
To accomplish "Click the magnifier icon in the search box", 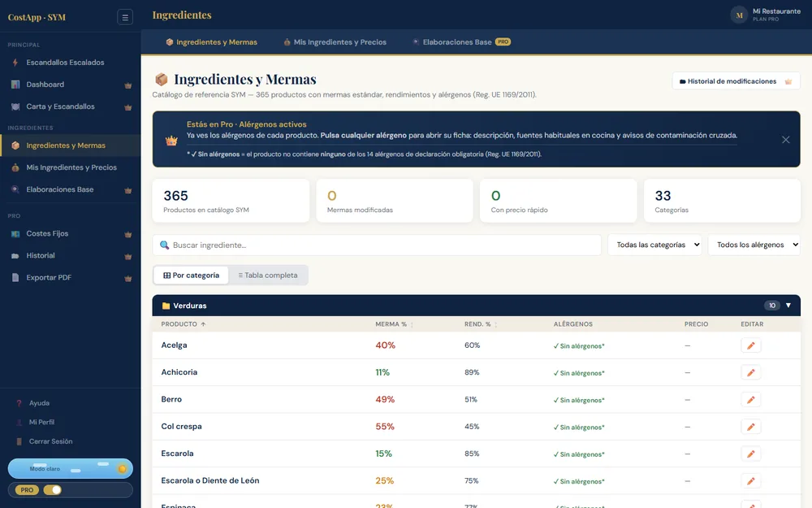I will coord(164,245).
